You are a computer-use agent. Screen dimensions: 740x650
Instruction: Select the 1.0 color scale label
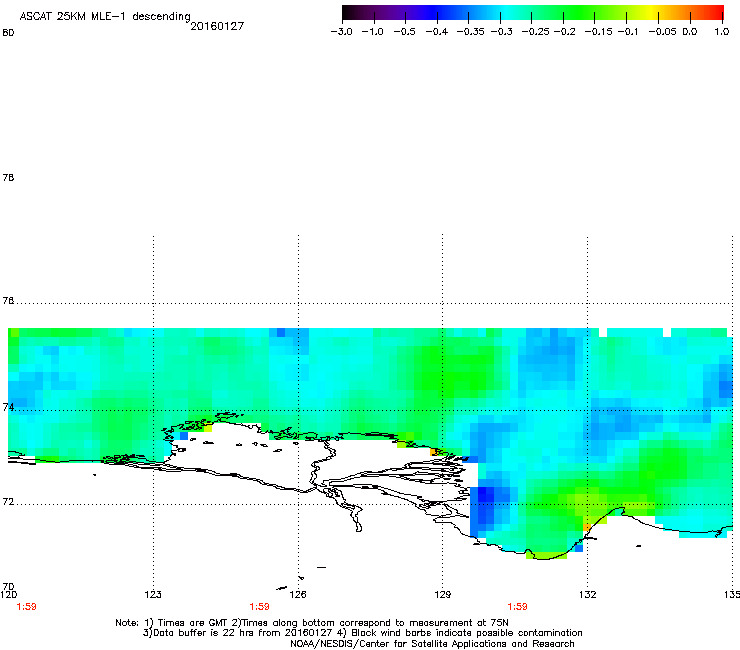click(x=722, y=32)
